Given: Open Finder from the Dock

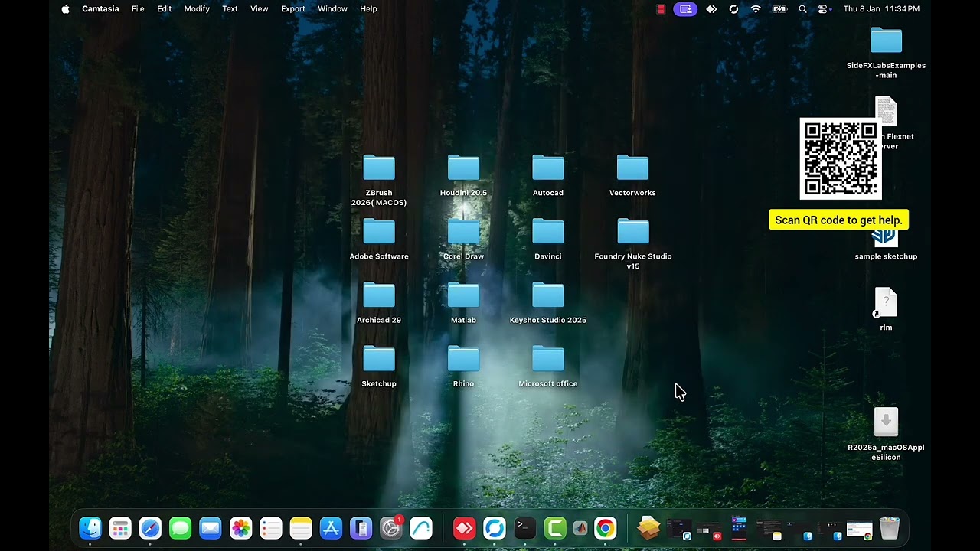Looking at the screenshot, I should coord(90,528).
